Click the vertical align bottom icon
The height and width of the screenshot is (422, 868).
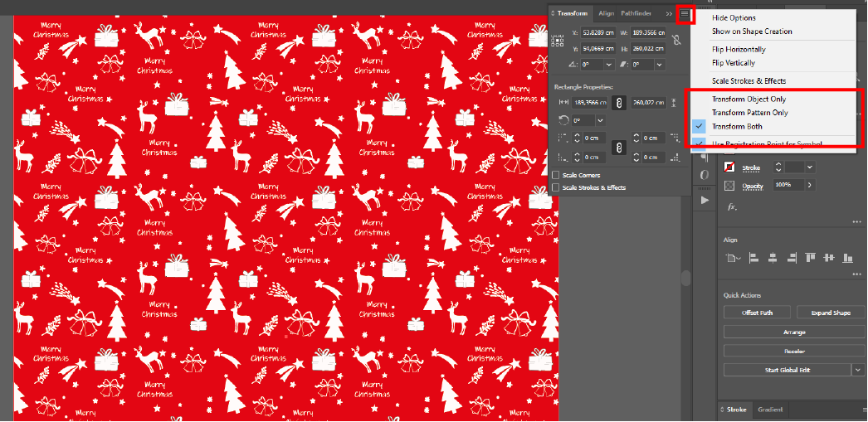pos(846,259)
